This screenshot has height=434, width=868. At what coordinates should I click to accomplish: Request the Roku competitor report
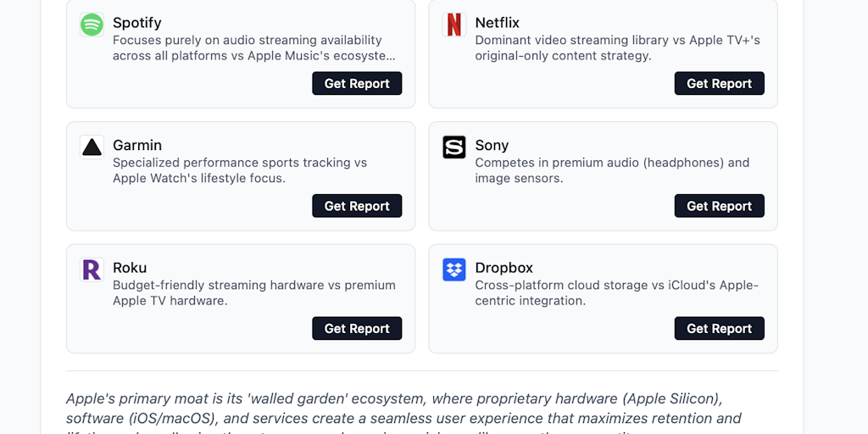click(357, 328)
